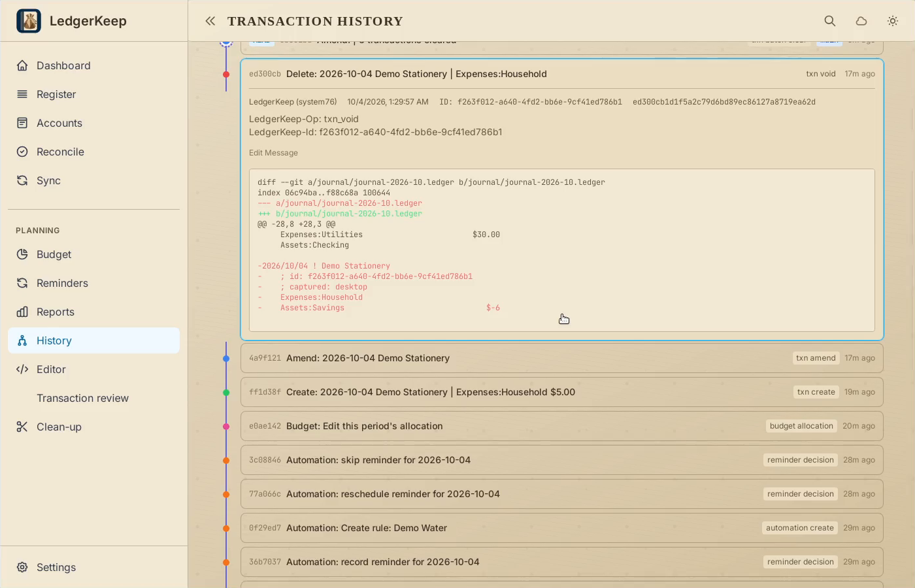The width and height of the screenshot is (915, 588).
Task: Select History in the sidebar
Action: pyautogui.click(x=93, y=340)
